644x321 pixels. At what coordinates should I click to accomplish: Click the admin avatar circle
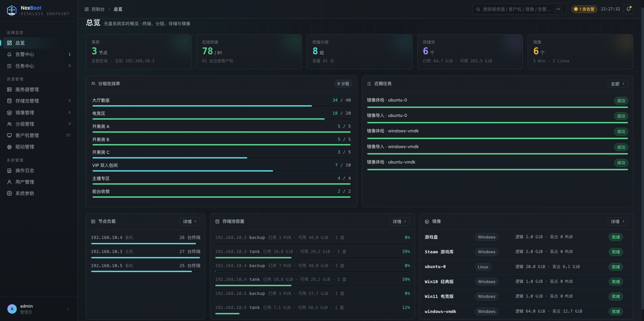tap(12, 309)
